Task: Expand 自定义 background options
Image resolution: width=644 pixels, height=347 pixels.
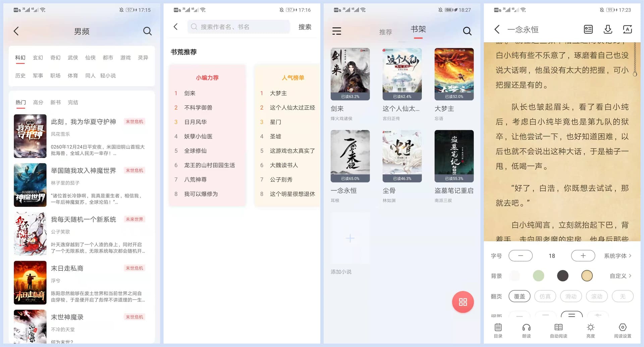Action: click(x=620, y=276)
